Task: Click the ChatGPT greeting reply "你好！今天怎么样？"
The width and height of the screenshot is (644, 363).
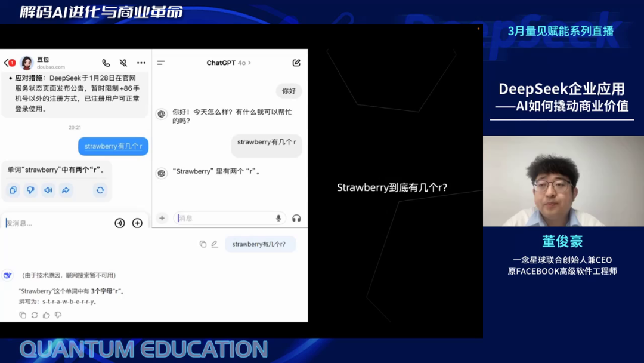Action: pos(233,116)
